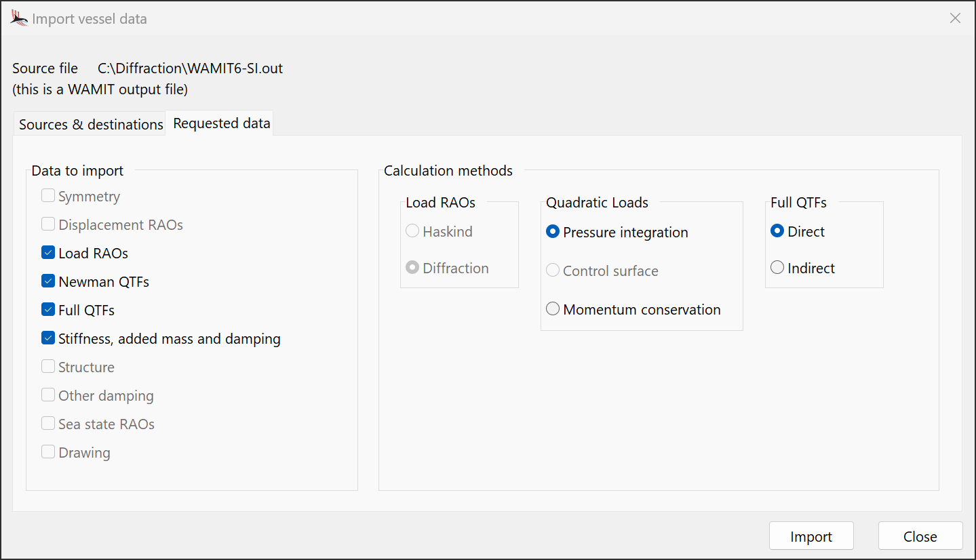This screenshot has height=560, width=976.
Task: Select the Requested data tab
Action: coord(220,123)
